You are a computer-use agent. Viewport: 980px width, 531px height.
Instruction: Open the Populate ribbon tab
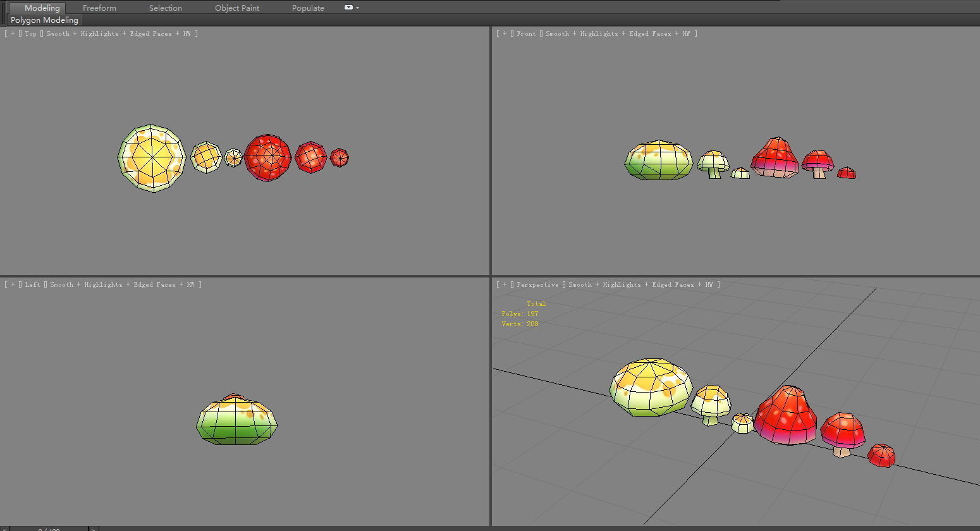(308, 8)
